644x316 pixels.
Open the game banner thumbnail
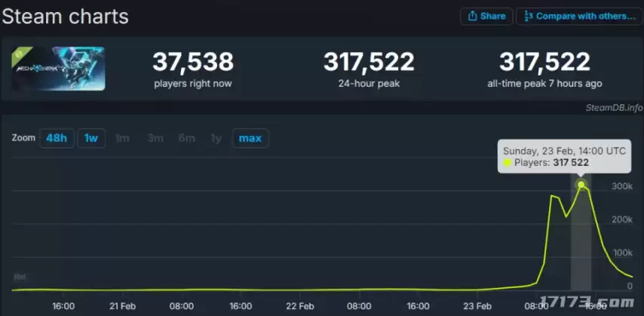(x=58, y=69)
